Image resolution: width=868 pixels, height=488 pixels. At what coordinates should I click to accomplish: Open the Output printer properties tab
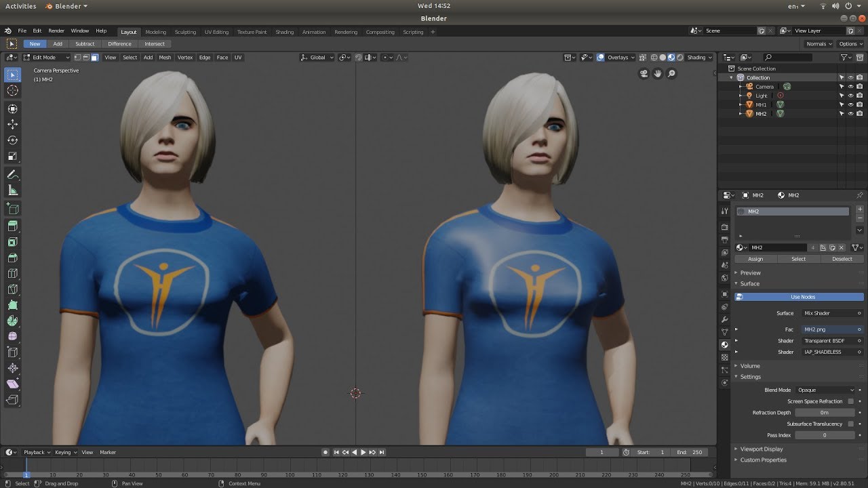pos(725,240)
